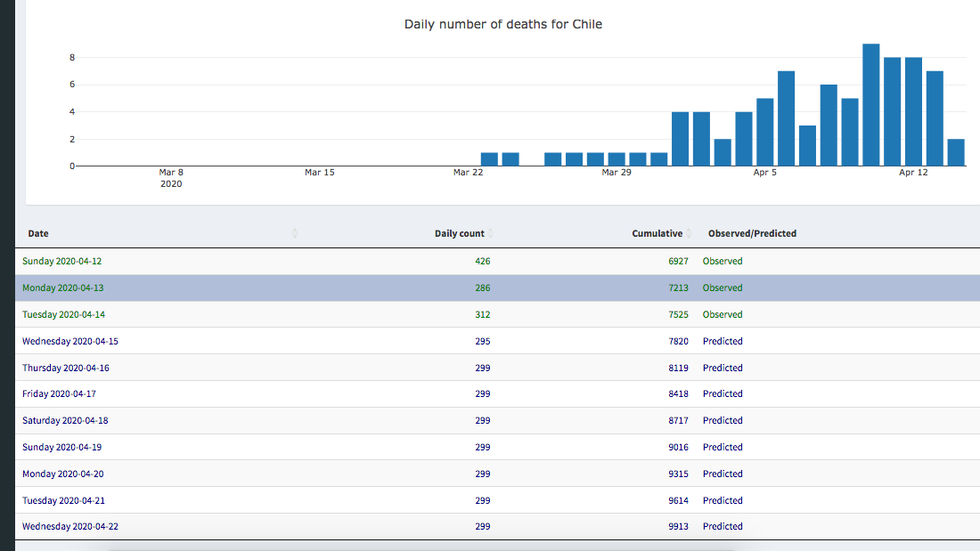
Task: Click the tallest bar in the deaths chart
Action: tap(870, 105)
